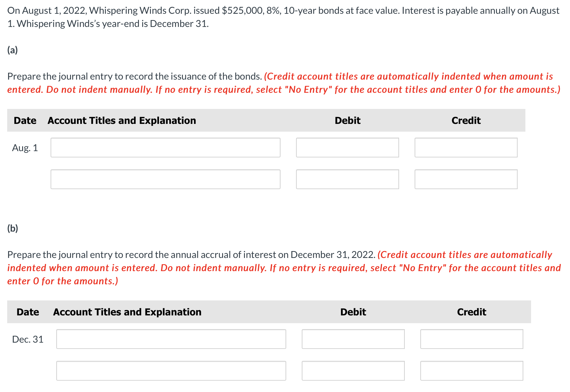Click the first Debit field for Aug. 1

tap(347, 148)
